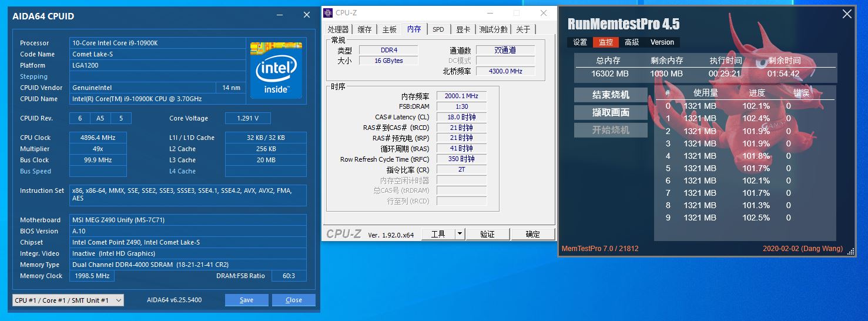Open CPU/Core selector dropdown in AIDA64

point(68,300)
